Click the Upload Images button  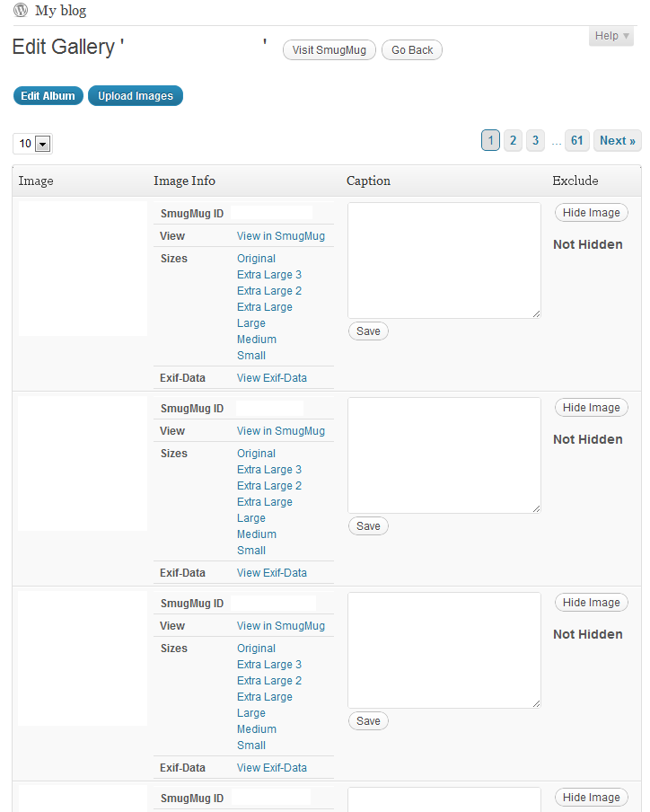[136, 96]
